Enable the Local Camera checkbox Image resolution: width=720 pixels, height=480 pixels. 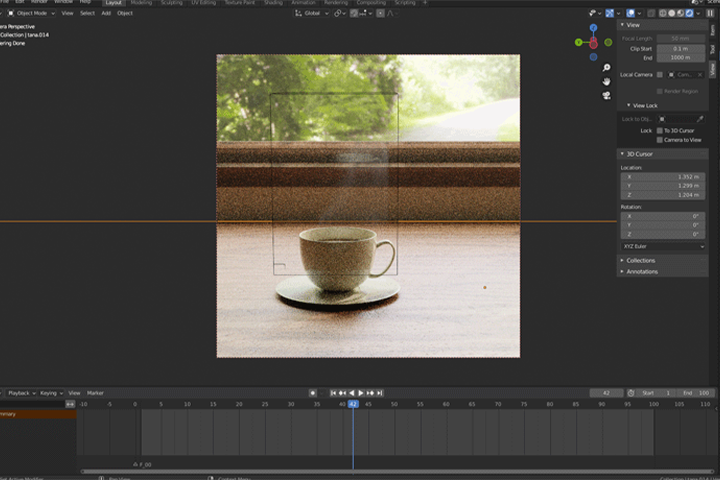(x=660, y=74)
